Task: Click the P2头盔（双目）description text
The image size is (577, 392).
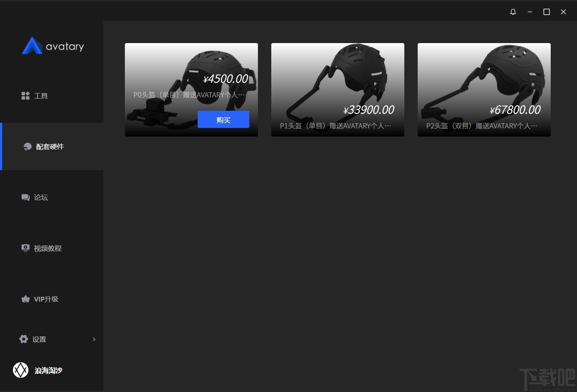Action: pyautogui.click(x=482, y=126)
